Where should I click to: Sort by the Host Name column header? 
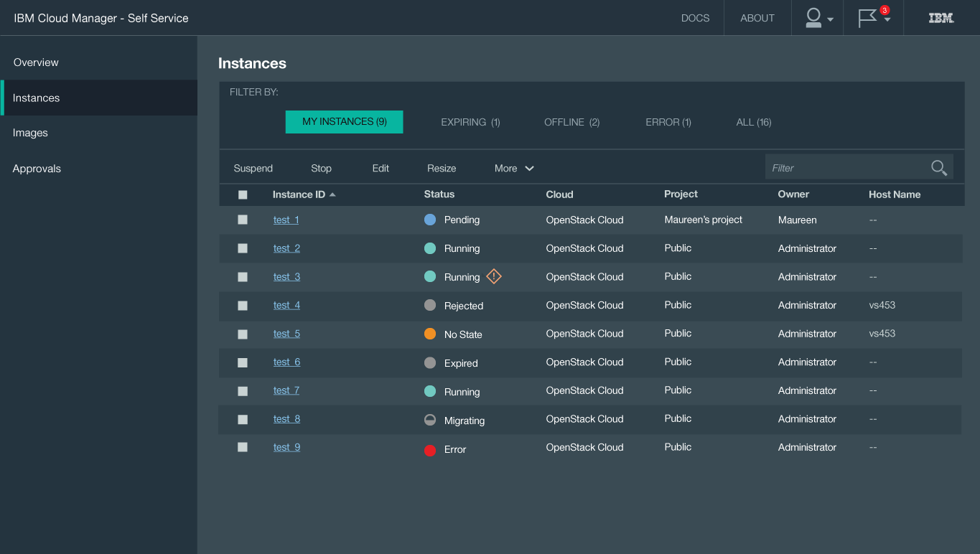(895, 194)
